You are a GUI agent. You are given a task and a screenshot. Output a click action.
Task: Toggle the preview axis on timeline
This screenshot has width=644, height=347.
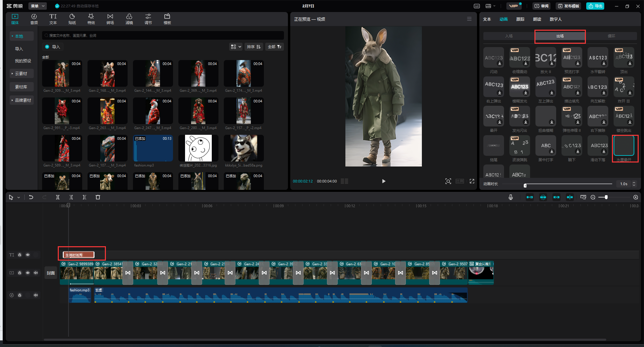(x=570, y=197)
